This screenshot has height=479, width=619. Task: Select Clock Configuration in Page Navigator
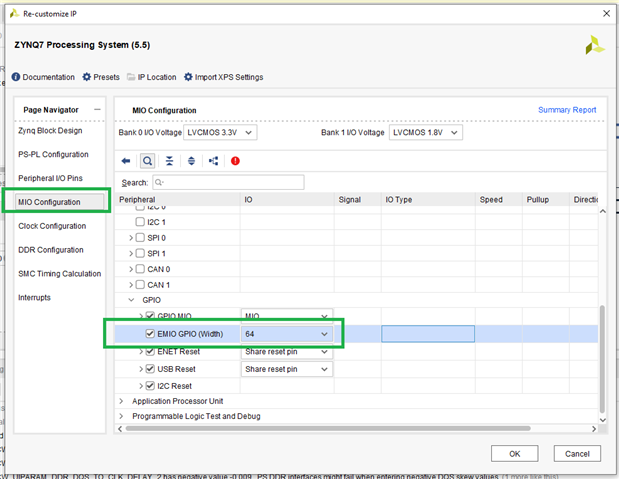tap(52, 226)
